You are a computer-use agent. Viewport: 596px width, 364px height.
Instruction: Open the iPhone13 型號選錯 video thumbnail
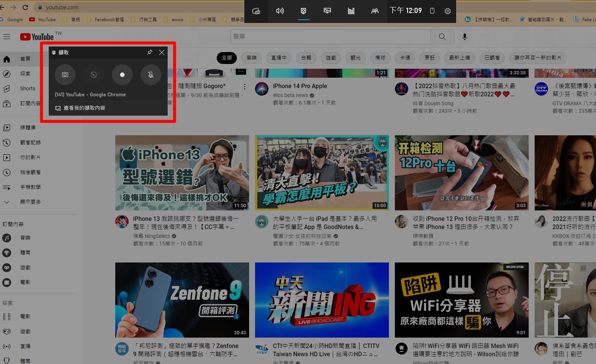182,173
